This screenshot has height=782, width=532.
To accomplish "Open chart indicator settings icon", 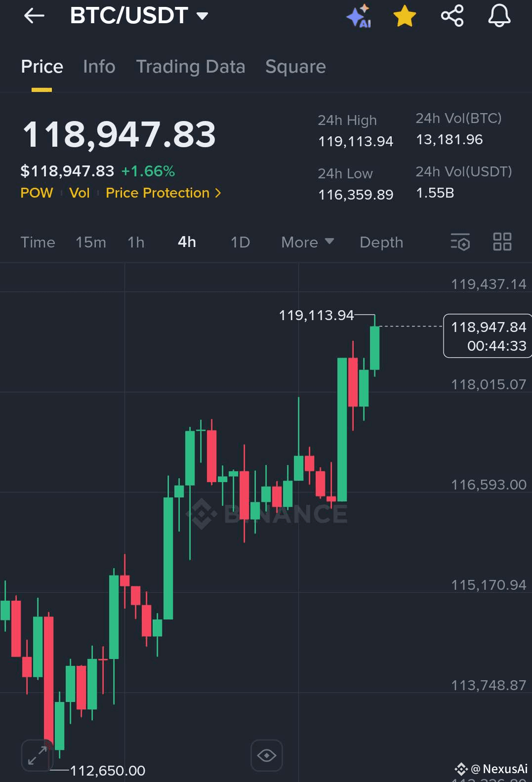I will coord(460,242).
